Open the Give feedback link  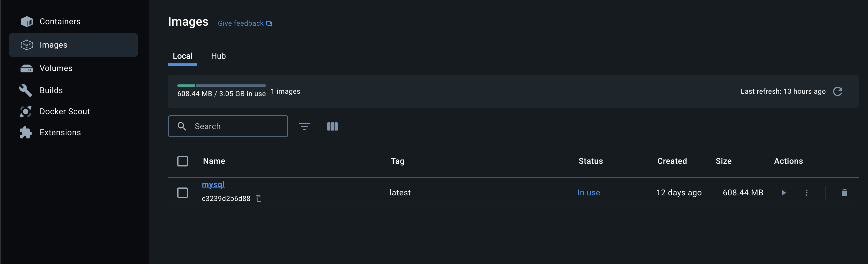tap(241, 23)
